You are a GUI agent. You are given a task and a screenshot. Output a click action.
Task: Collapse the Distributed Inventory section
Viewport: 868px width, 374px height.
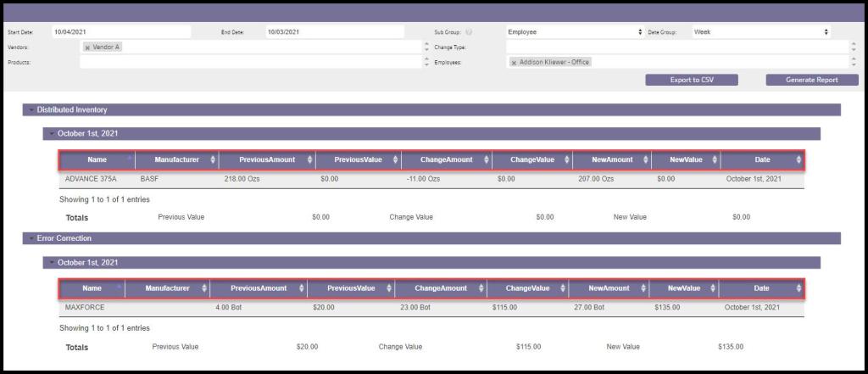coord(31,109)
